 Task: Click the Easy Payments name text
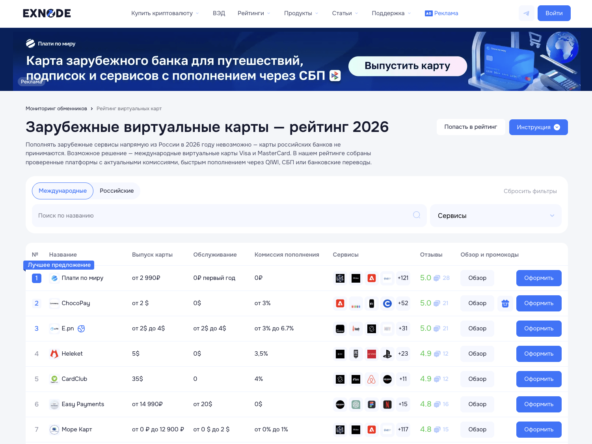[83, 404]
